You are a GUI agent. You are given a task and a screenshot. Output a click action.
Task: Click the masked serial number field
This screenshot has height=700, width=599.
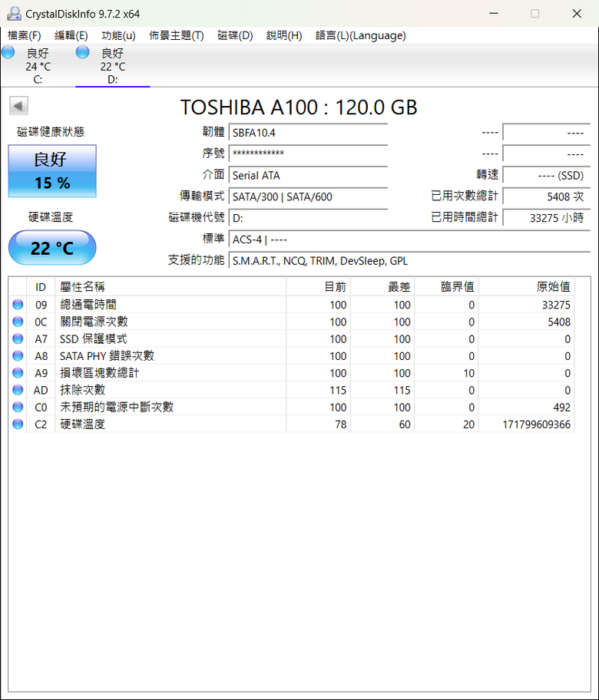[308, 154]
